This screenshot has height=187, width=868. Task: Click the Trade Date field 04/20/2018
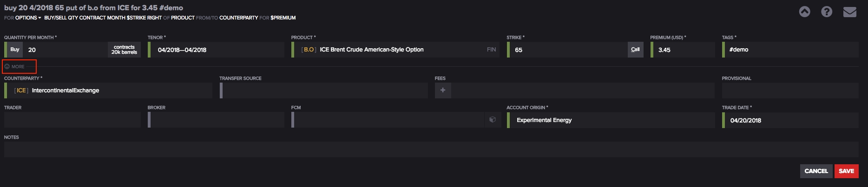[790, 120]
